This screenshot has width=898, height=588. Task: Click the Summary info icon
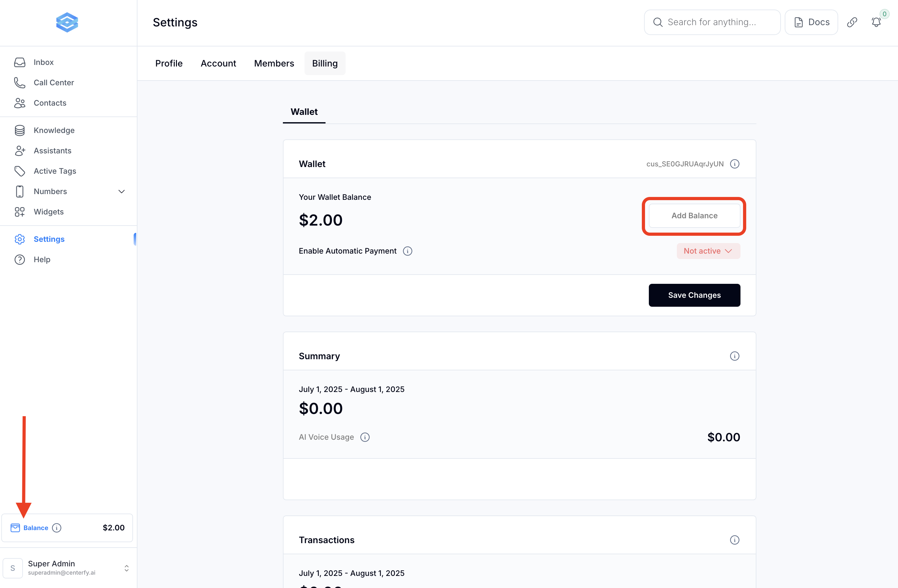tap(734, 356)
